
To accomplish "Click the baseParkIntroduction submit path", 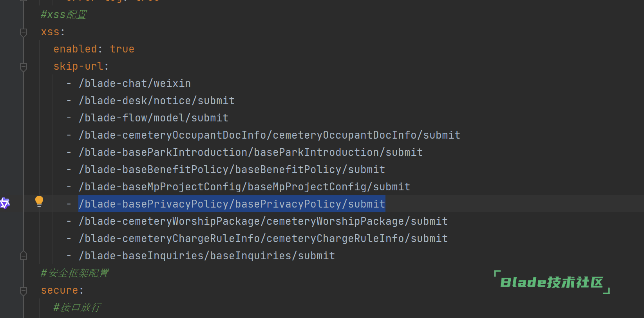I will click(x=251, y=153).
